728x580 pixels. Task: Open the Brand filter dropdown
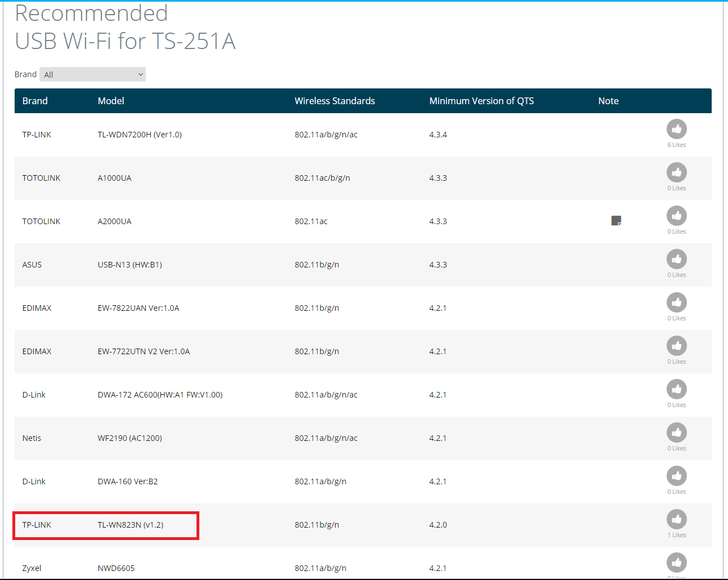tap(93, 74)
